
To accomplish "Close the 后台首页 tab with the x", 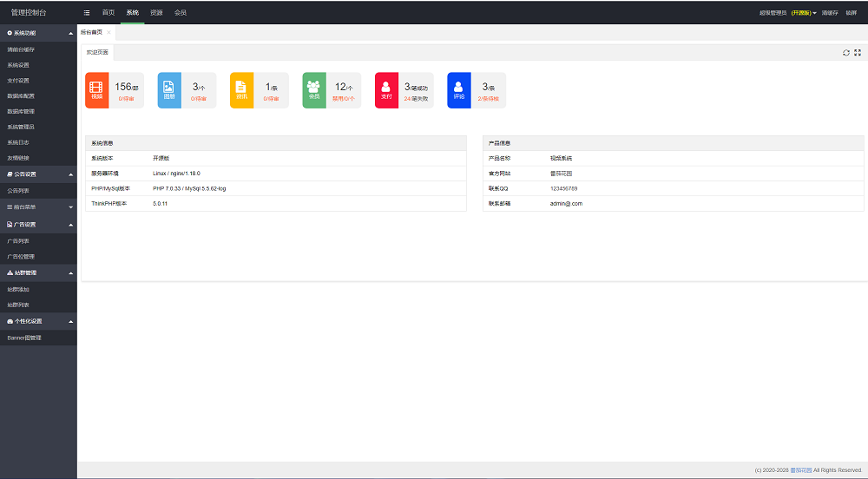I will coord(109,33).
